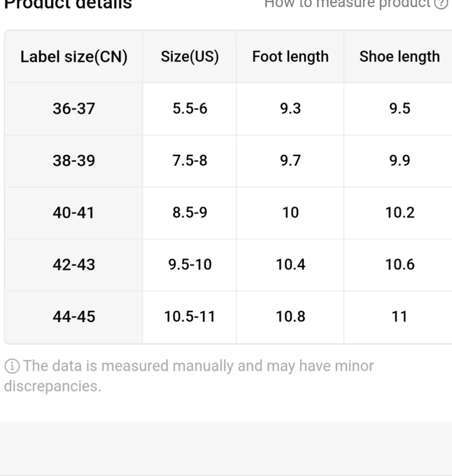
Task: Click the Shoe length column header
Action: click(x=400, y=57)
